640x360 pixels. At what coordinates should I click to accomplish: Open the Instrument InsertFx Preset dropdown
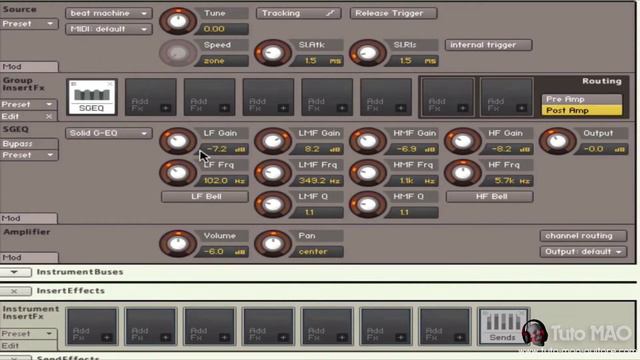pyautogui.click(x=28, y=333)
